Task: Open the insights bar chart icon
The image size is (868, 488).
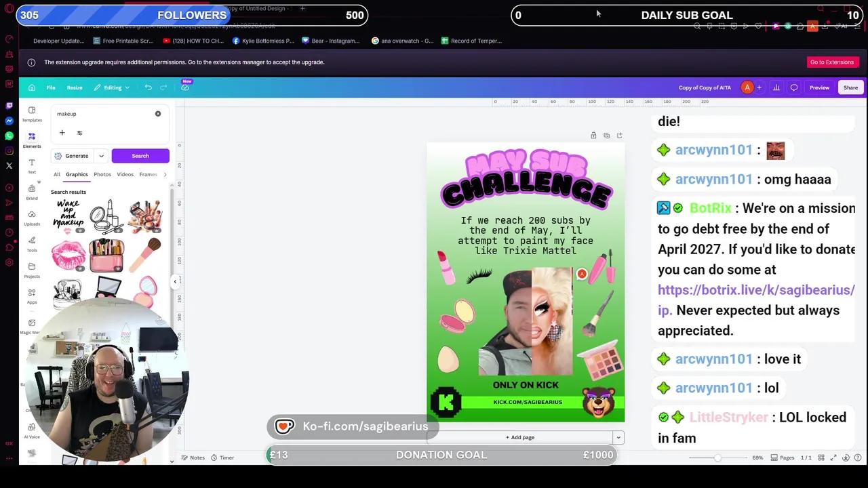Action: (x=776, y=87)
